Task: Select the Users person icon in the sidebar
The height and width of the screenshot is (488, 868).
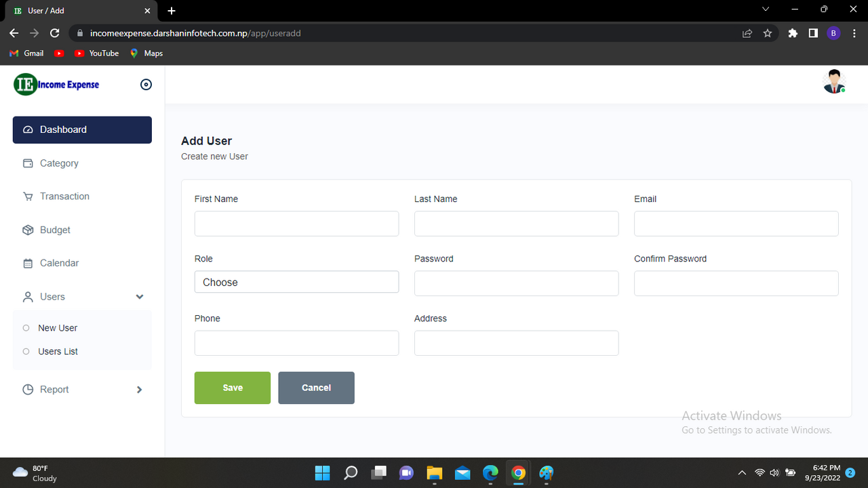Action: 27,296
